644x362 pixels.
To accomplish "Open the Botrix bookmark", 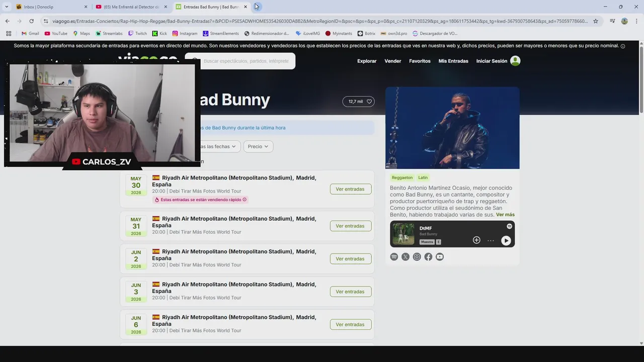I will [366, 34].
